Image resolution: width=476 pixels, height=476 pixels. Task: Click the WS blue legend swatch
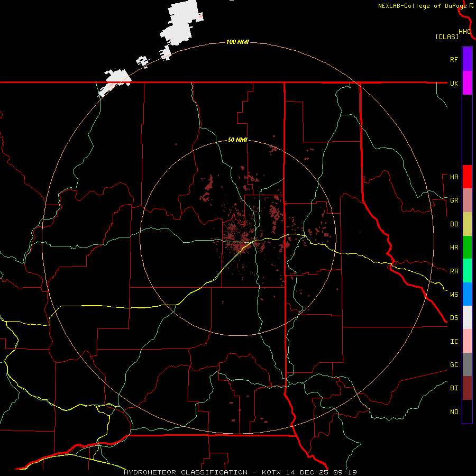pos(467,294)
